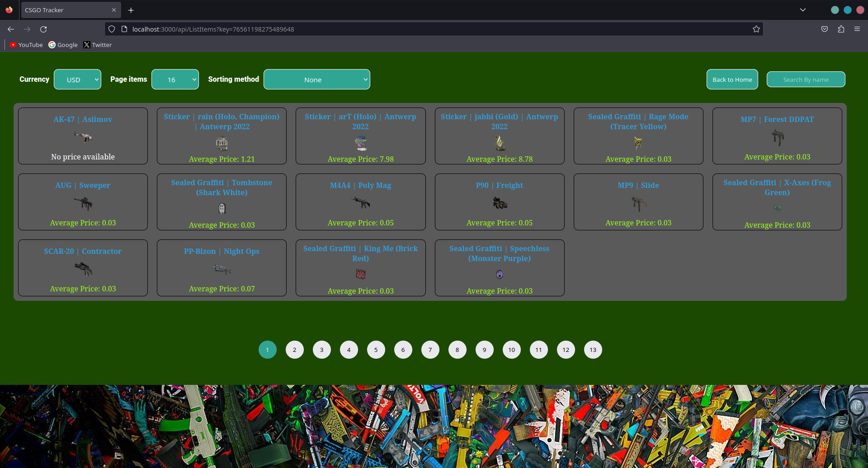Click the Rage Mode graffiti thumbnail

[x=638, y=143]
